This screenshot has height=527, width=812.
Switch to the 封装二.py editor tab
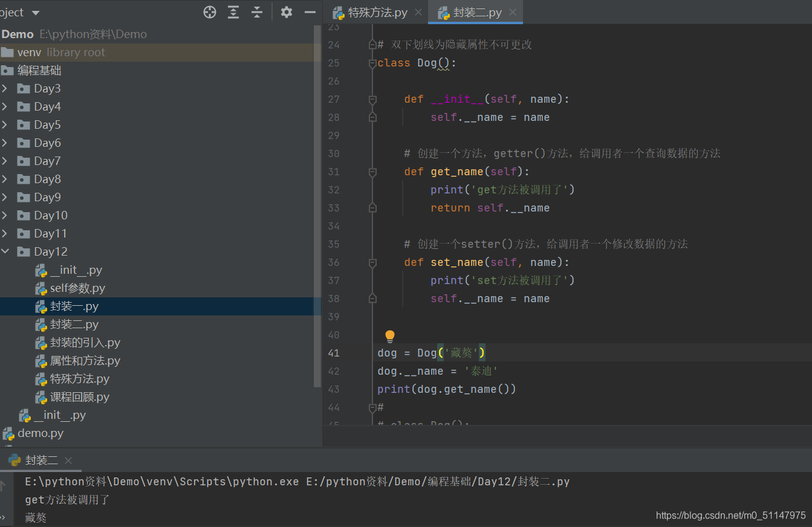[x=477, y=12]
